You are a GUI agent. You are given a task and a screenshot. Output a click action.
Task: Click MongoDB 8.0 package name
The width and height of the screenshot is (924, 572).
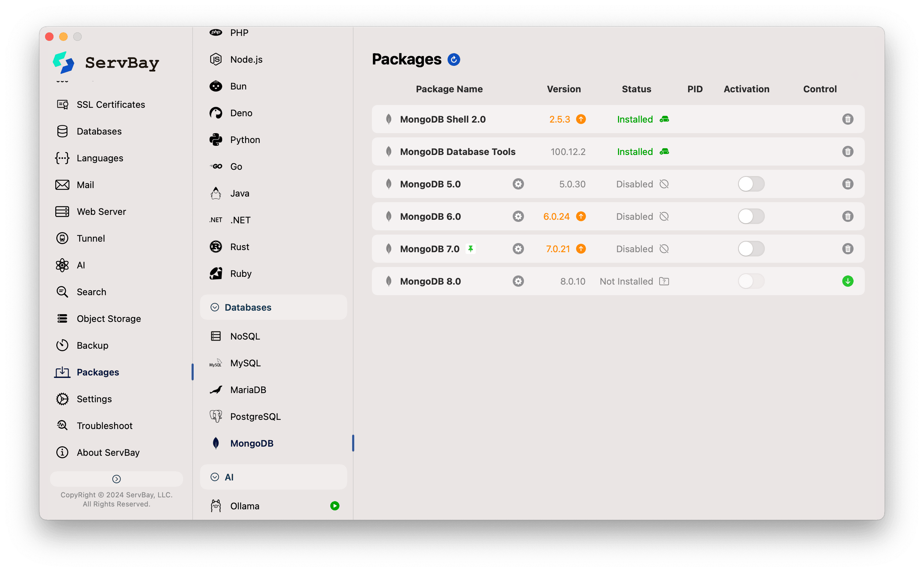tap(430, 281)
